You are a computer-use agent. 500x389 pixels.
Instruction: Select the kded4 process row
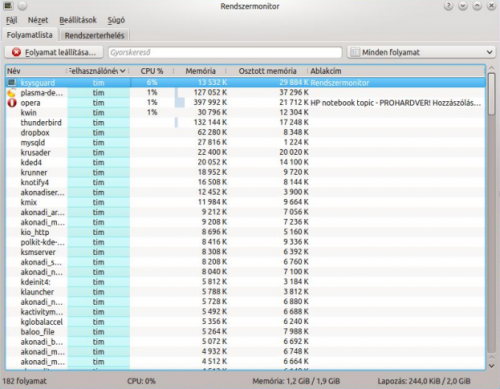(245, 162)
